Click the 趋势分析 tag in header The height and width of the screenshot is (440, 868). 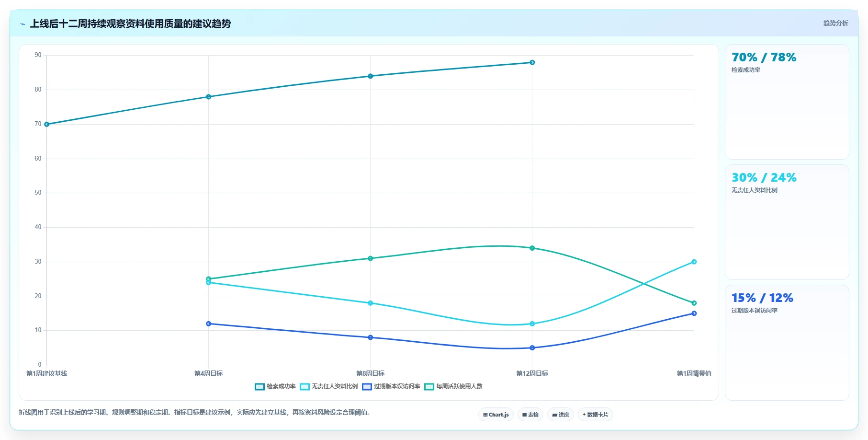(835, 23)
